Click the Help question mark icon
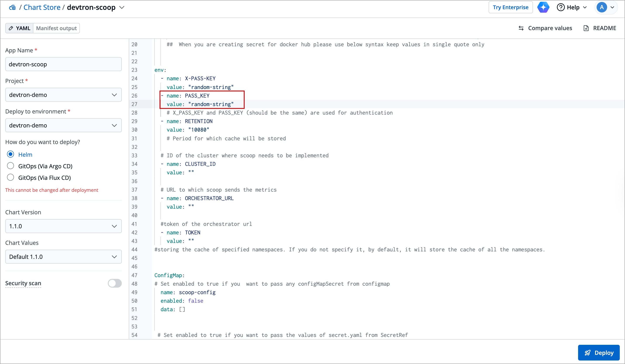625x364 pixels. pos(561,7)
